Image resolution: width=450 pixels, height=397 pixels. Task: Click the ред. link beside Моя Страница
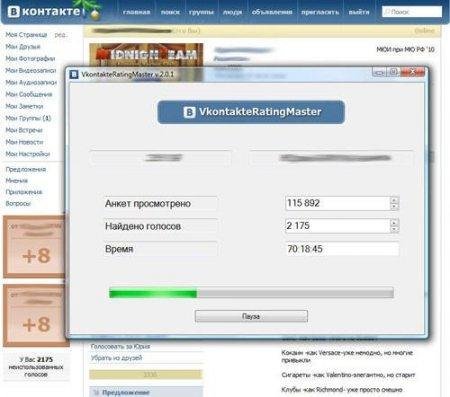pyautogui.click(x=61, y=35)
